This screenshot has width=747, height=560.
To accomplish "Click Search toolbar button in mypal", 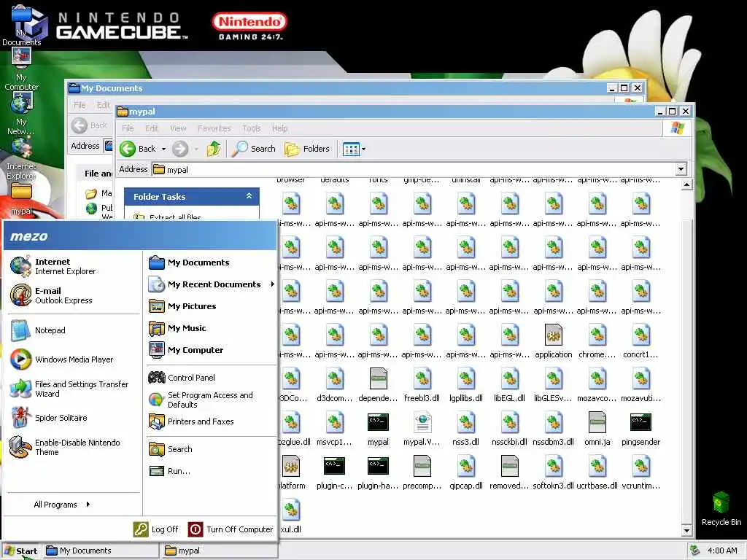I will 254,149.
